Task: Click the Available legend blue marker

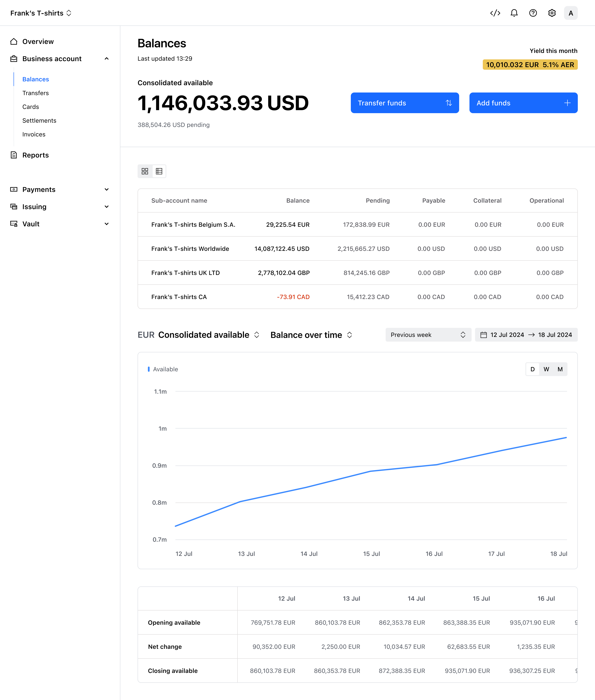Action: [149, 369]
